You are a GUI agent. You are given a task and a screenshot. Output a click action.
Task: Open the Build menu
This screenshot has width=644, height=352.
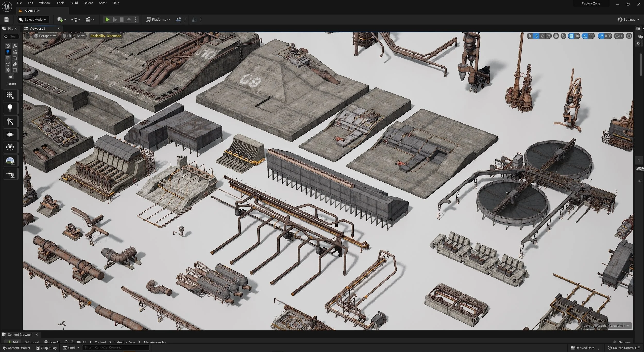click(x=74, y=3)
